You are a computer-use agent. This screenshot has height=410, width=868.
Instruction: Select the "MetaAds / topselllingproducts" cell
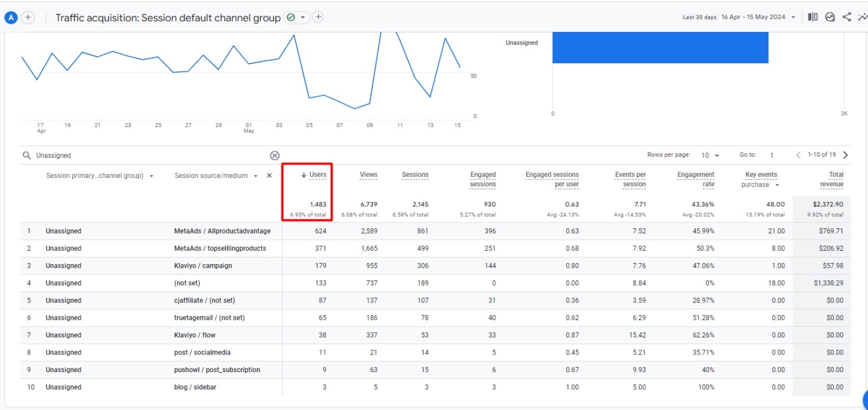point(220,249)
